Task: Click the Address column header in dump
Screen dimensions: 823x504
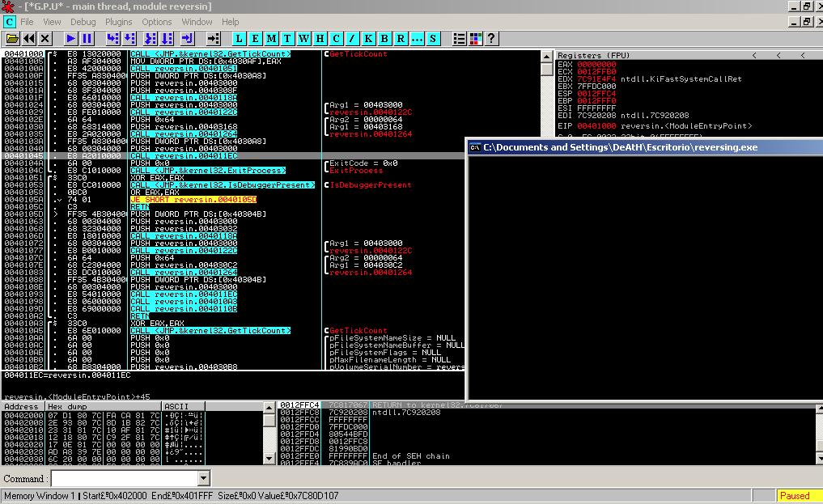Action: [23, 406]
